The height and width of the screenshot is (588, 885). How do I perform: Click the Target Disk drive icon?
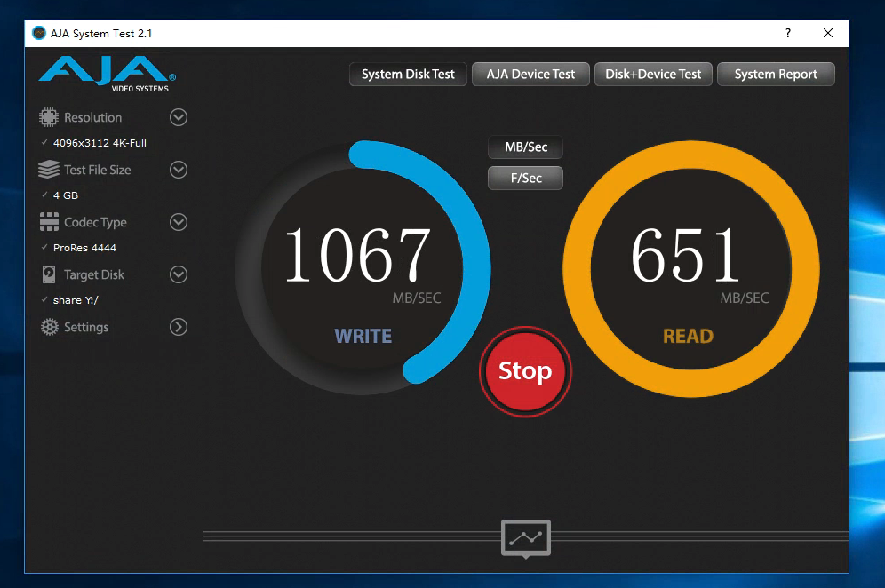tap(49, 274)
